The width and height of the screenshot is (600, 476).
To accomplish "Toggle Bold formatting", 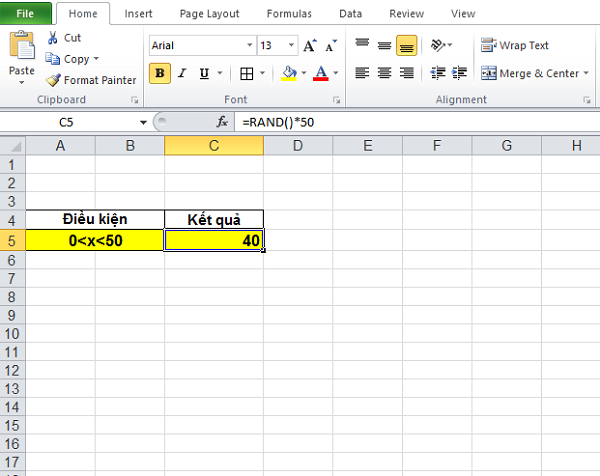I will click(x=159, y=73).
